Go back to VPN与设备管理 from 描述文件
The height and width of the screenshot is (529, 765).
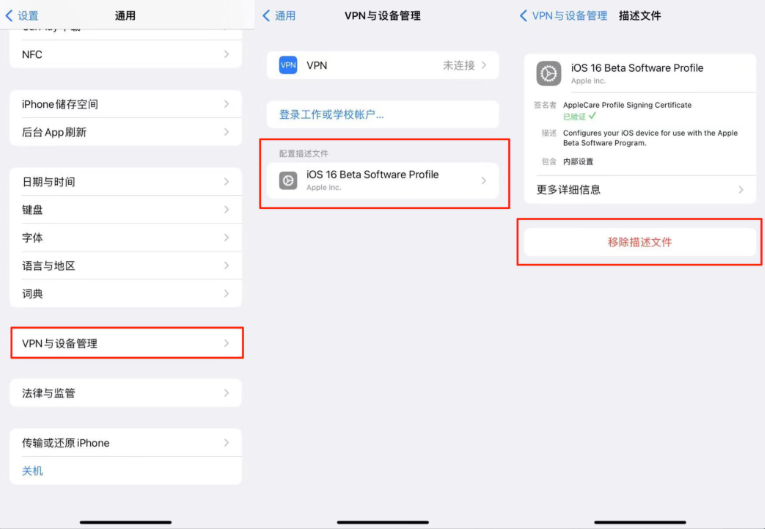click(564, 16)
